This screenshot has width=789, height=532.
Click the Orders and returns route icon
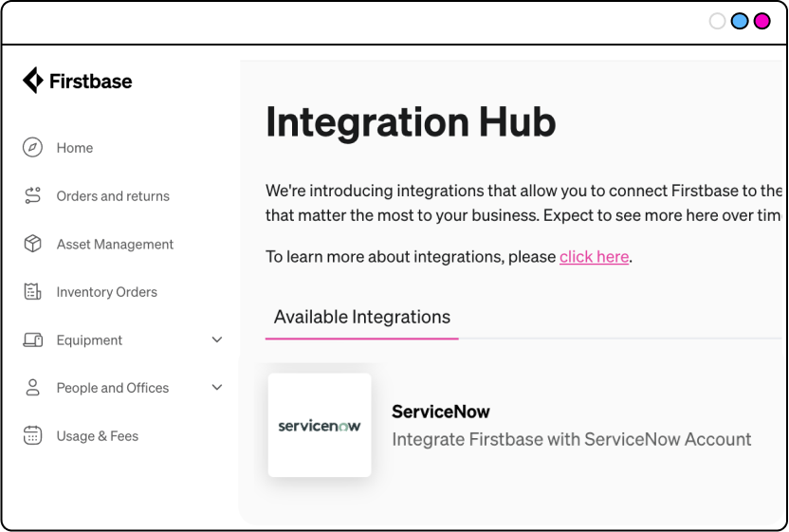click(x=32, y=195)
